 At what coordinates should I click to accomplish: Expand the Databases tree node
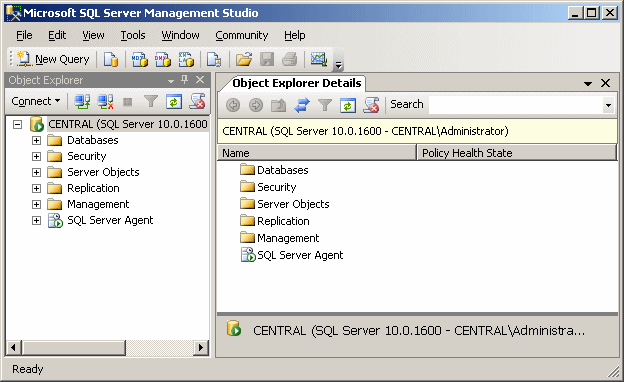36,140
